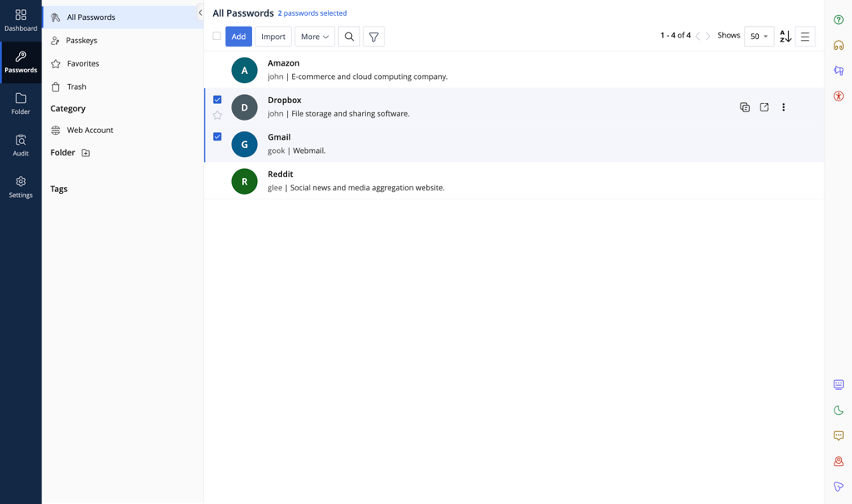
Task: Click the keyboard shortcuts icon
Action: tap(839, 384)
